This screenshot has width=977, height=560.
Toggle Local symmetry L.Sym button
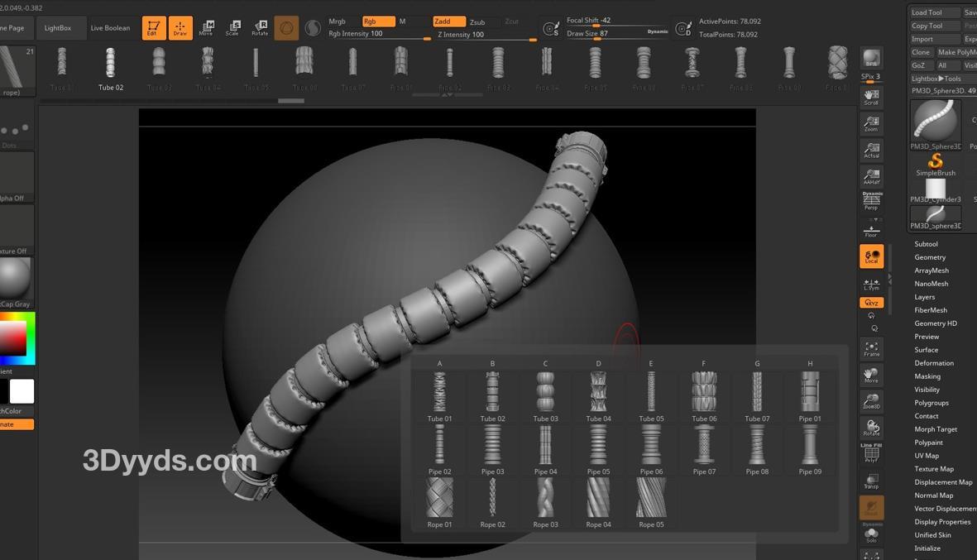[x=871, y=283]
